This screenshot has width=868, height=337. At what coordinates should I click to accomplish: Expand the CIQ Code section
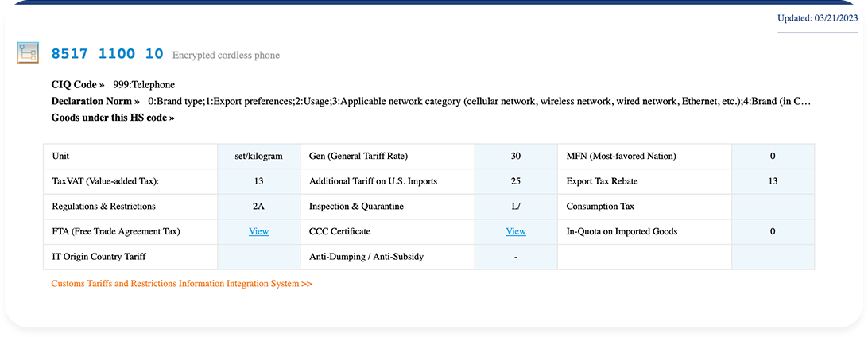click(78, 85)
